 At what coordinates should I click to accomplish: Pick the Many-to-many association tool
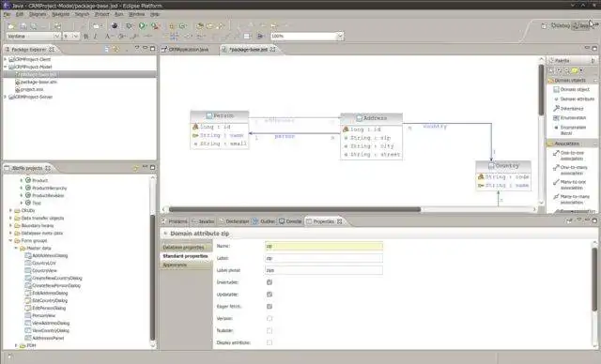(x=571, y=199)
